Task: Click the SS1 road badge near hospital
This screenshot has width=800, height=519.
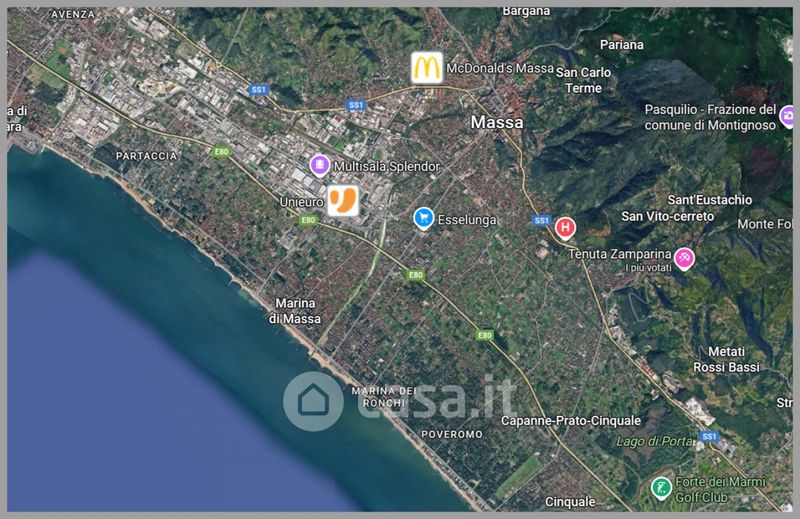Action: click(x=541, y=220)
